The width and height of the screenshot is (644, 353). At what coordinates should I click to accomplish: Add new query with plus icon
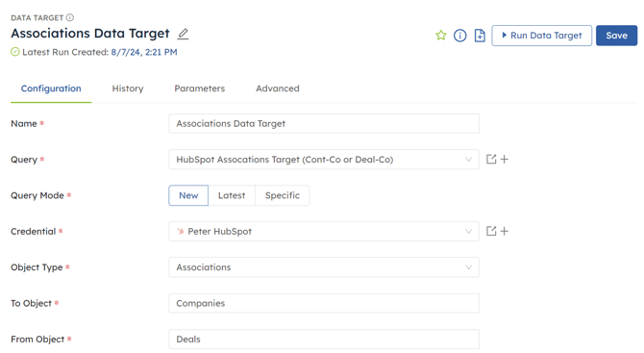coord(505,160)
